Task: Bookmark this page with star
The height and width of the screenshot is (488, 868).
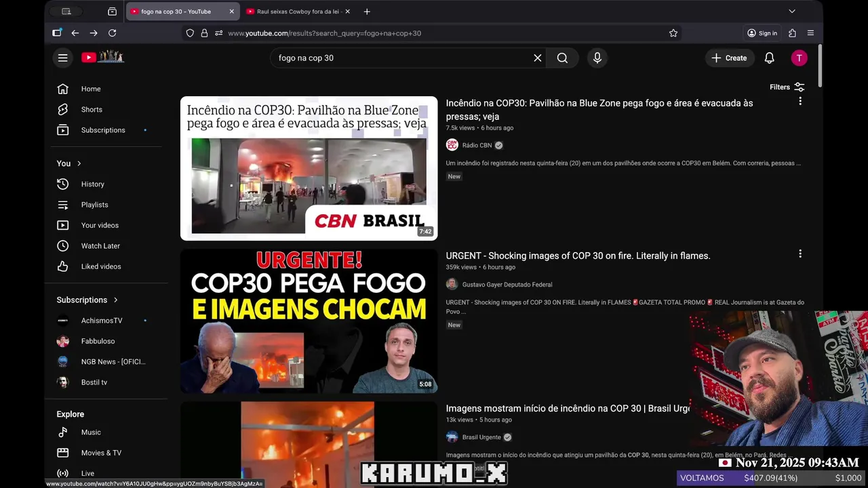Action: point(673,33)
